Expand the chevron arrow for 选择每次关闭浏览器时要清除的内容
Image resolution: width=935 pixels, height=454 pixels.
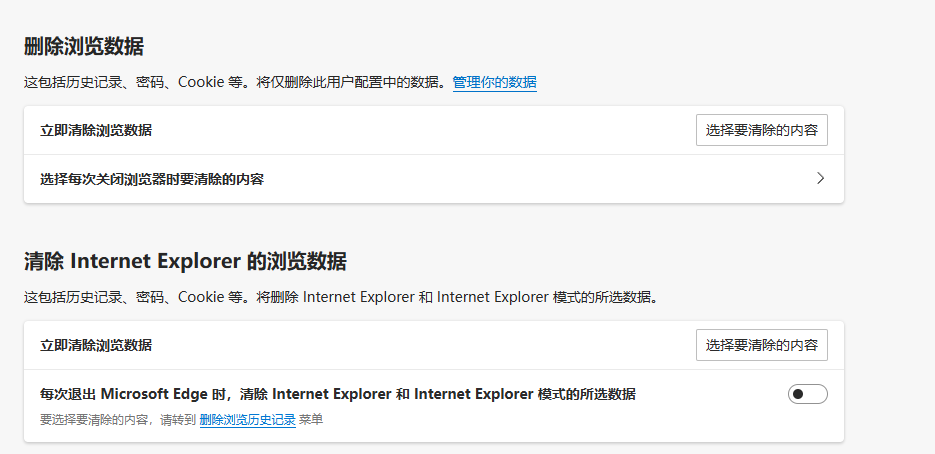(820, 179)
